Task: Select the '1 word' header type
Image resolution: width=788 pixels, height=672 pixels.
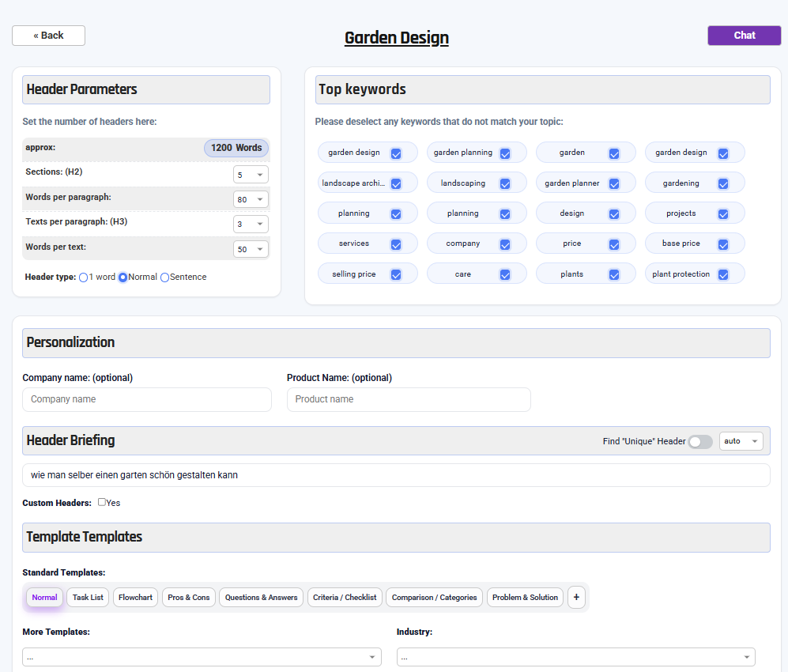Action: (84, 277)
